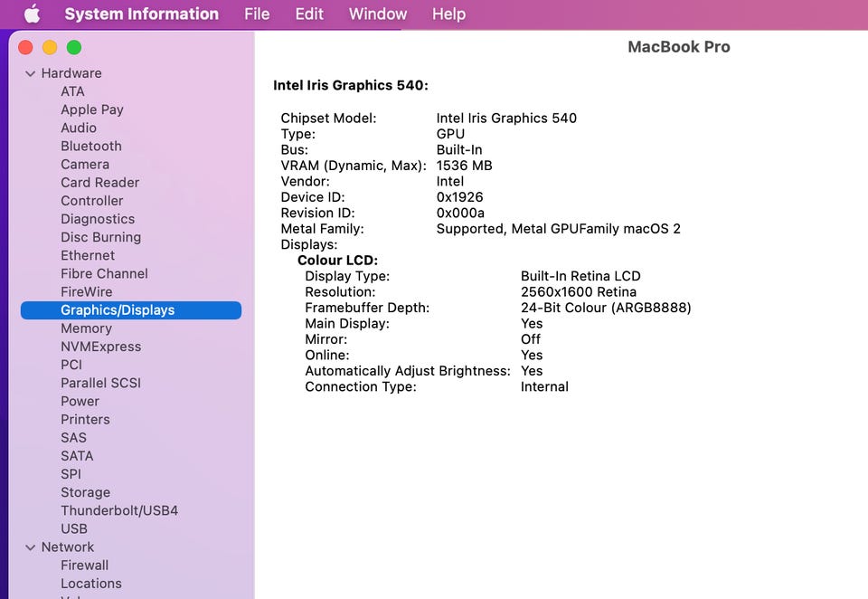
Task: Open the Window menu
Action: tap(378, 14)
